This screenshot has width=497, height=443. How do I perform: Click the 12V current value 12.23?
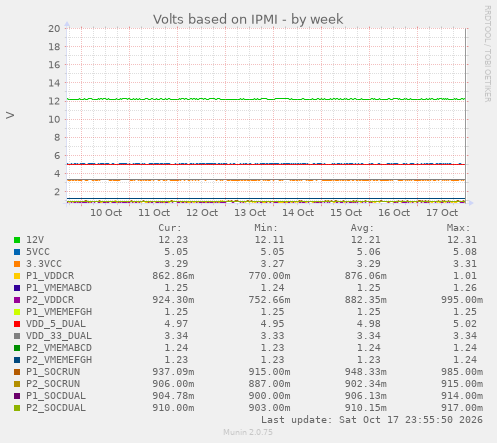pos(173,240)
